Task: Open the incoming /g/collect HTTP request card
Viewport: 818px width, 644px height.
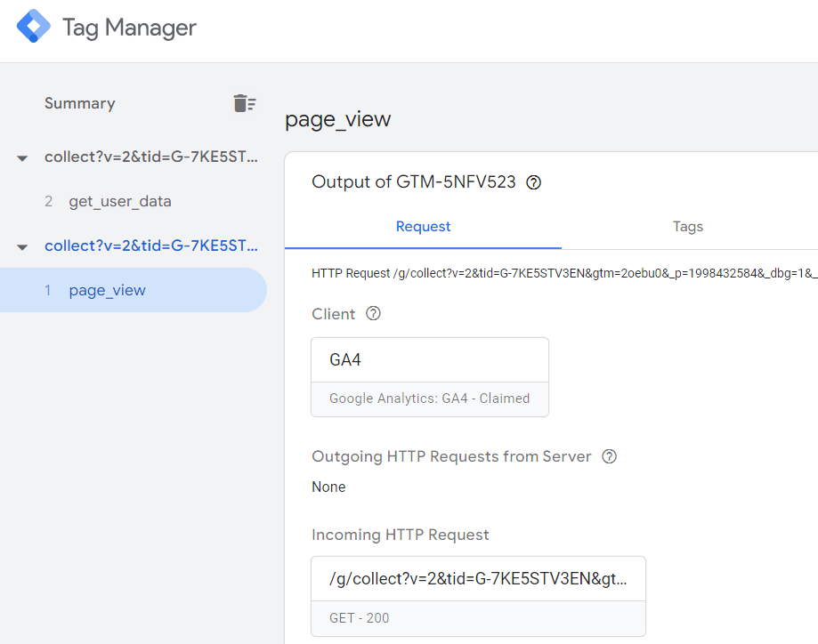Action: tap(478, 596)
